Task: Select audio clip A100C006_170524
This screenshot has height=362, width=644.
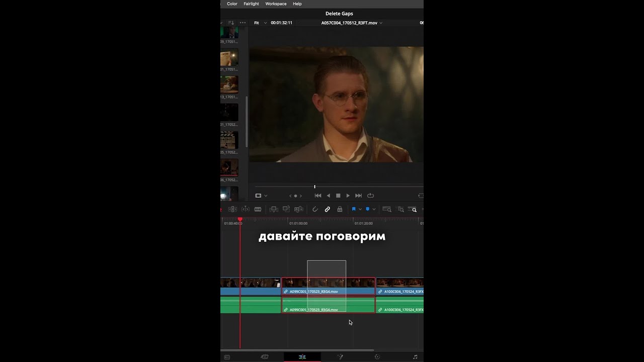Action: [400, 305]
